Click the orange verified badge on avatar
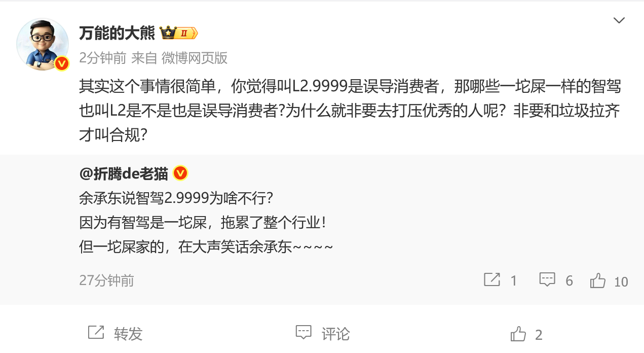 pos(62,63)
